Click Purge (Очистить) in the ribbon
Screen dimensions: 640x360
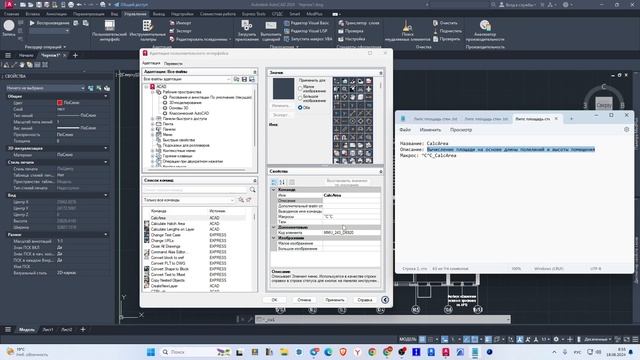pyautogui.click(x=445, y=23)
